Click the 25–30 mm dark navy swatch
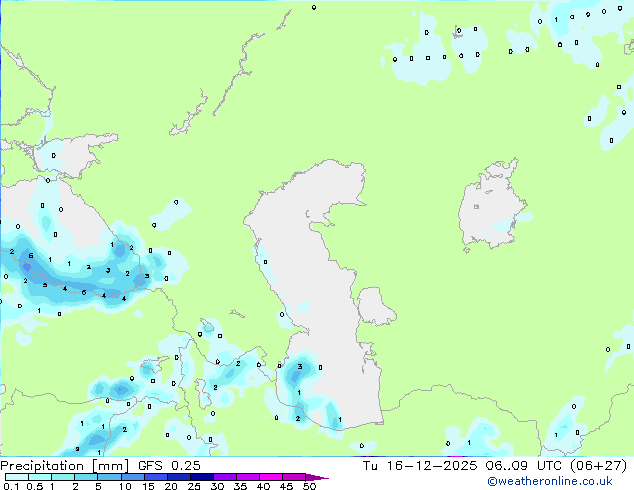 [x=201, y=477]
